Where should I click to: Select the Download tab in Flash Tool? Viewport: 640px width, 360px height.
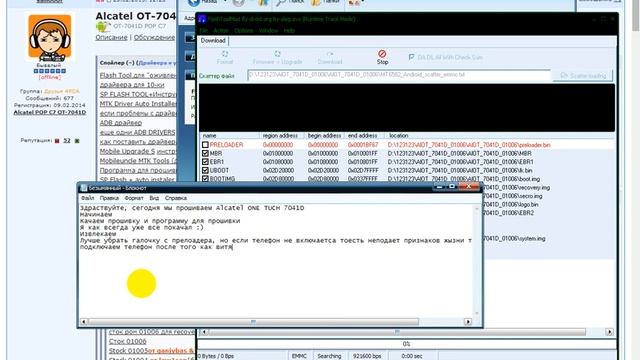click(x=213, y=41)
